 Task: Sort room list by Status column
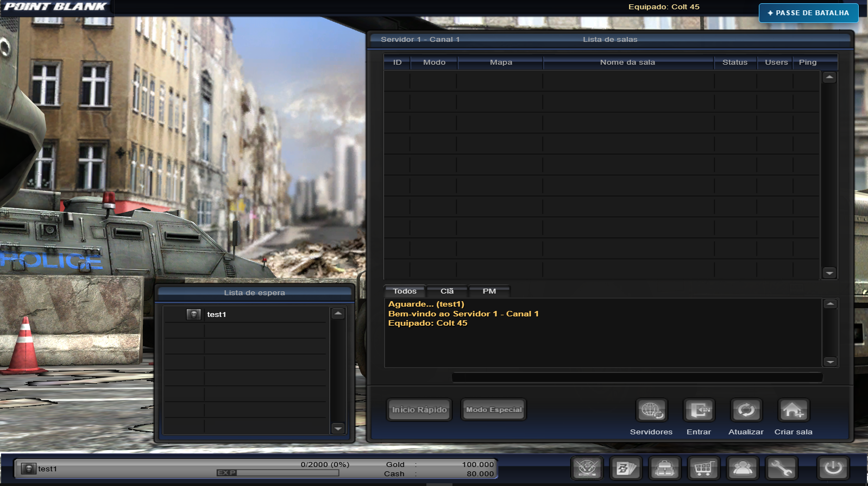click(735, 62)
